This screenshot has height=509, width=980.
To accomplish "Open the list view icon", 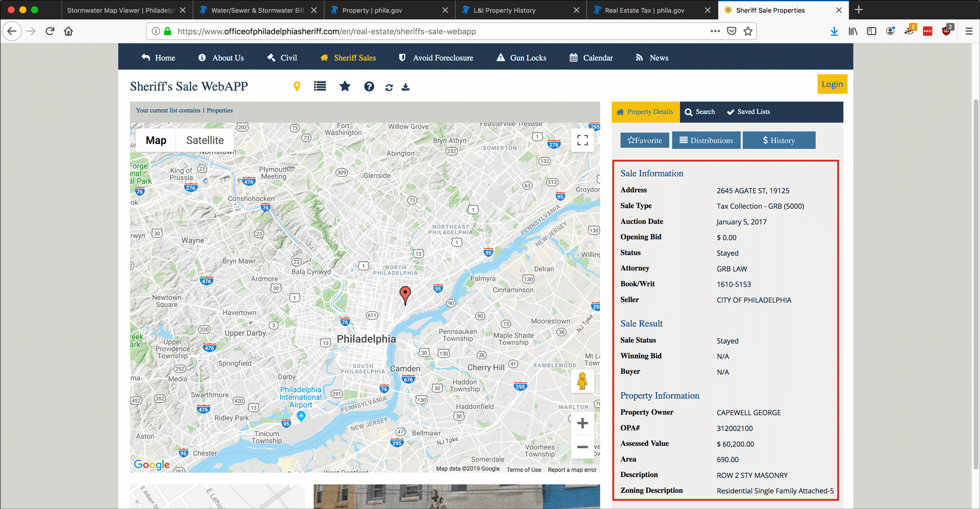I will click(x=320, y=86).
